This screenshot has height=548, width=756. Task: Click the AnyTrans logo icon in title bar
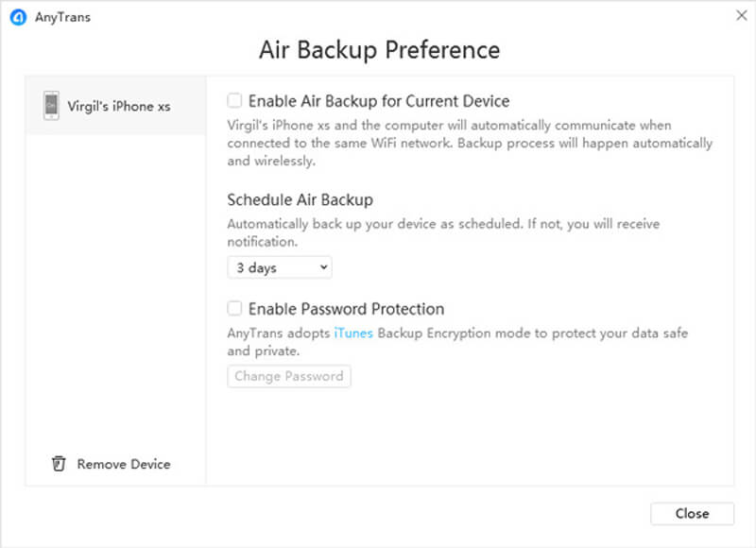18,16
